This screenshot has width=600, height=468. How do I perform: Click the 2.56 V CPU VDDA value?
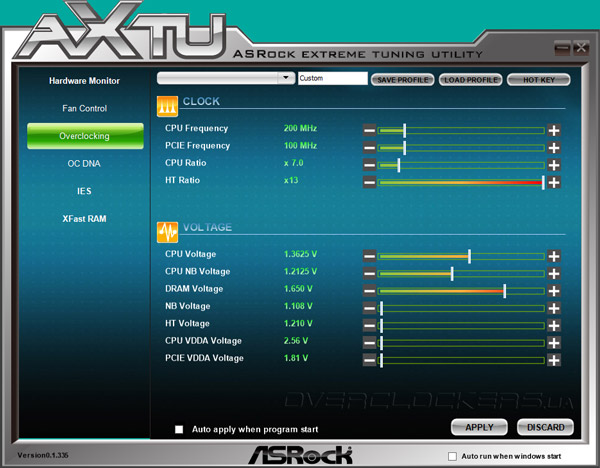tap(296, 341)
